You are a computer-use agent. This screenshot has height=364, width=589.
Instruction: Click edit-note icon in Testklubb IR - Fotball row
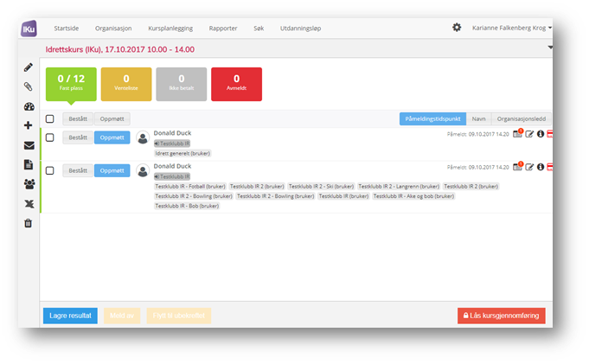pyautogui.click(x=529, y=167)
